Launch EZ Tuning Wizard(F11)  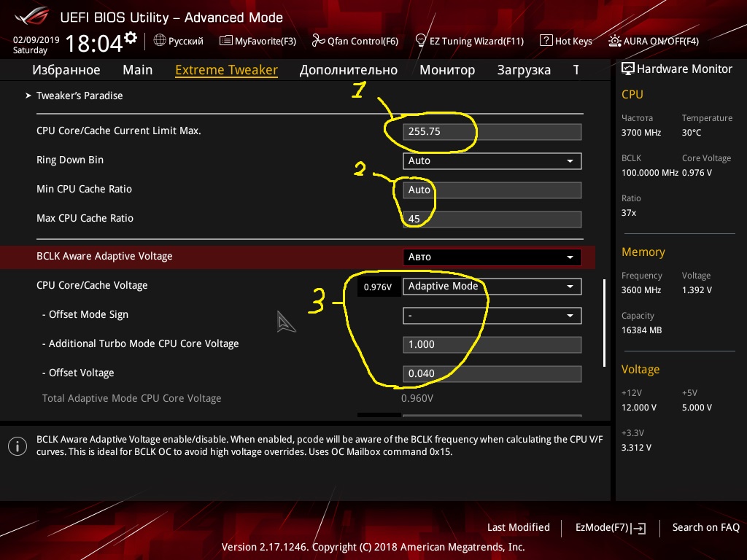[469, 41]
